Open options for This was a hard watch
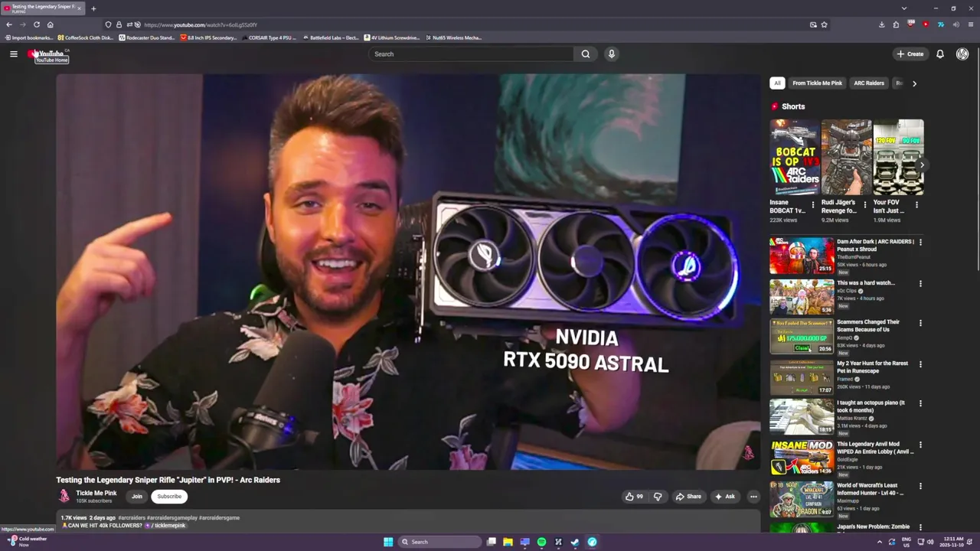Image resolution: width=980 pixels, height=551 pixels. coord(920,283)
